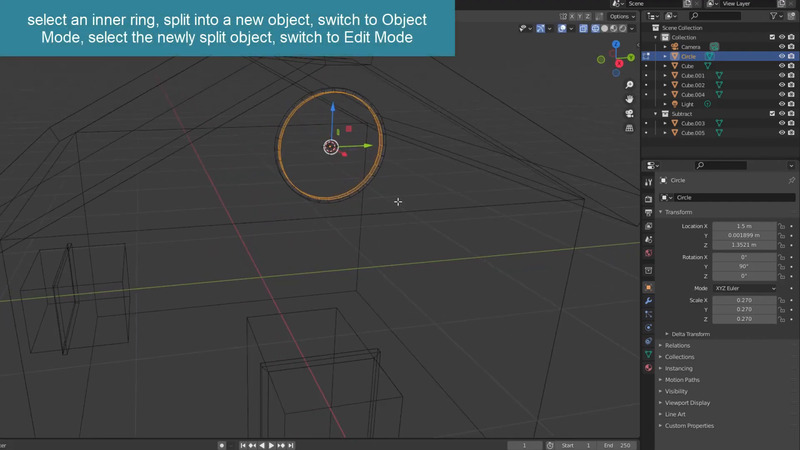Switch to orthographic grid view icon
800x450 pixels.
click(628, 129)
